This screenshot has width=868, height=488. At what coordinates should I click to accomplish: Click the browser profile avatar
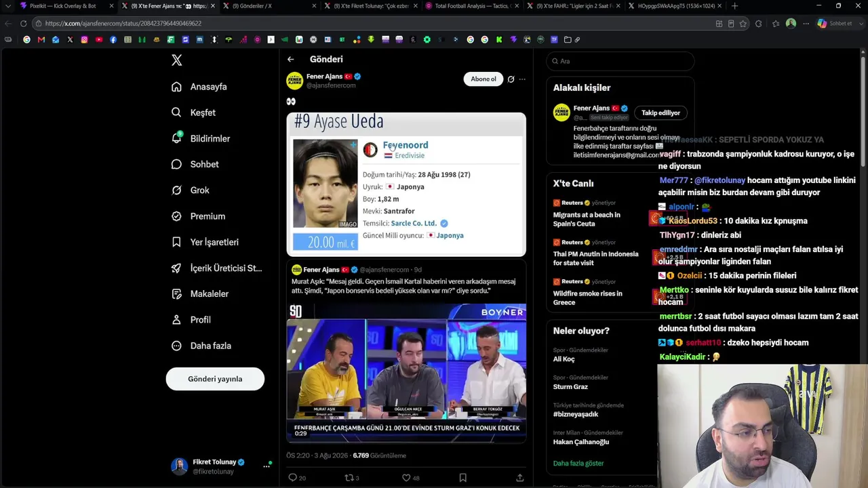[x=791, y=23]
